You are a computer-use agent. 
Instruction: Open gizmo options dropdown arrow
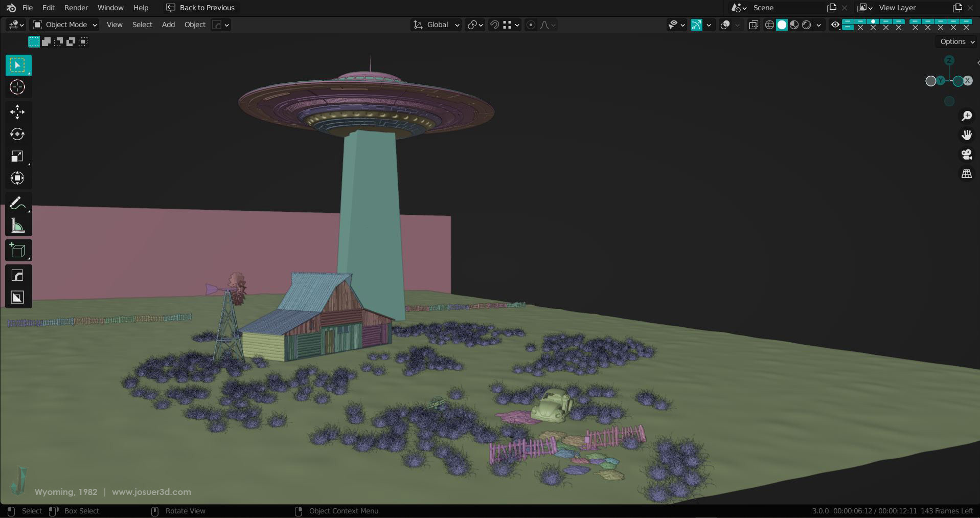(x=709, y=25)
